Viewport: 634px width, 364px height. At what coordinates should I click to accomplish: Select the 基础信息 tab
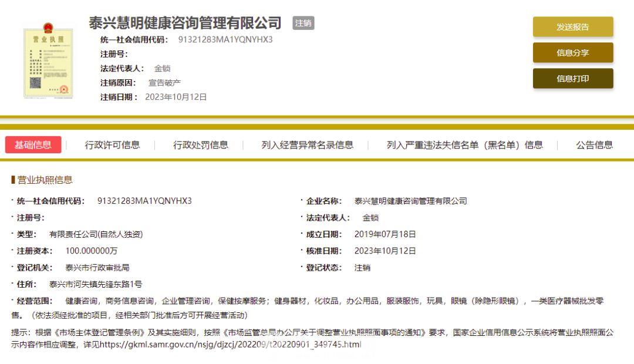click(x=33, y=145)
